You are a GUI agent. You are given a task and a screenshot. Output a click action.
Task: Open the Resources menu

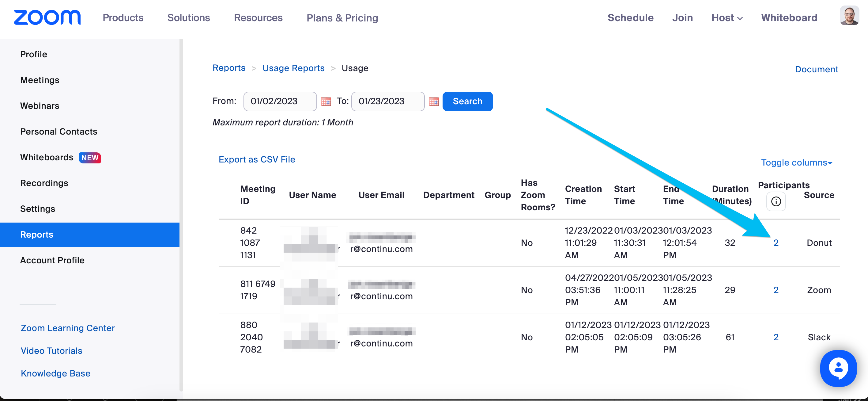coord(258,17)
